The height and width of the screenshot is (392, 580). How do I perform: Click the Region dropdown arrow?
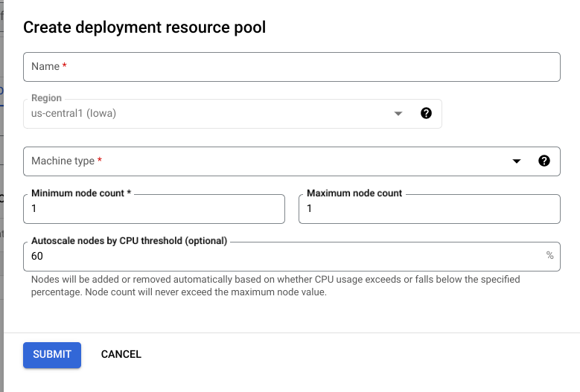click(x=398, y=114)
